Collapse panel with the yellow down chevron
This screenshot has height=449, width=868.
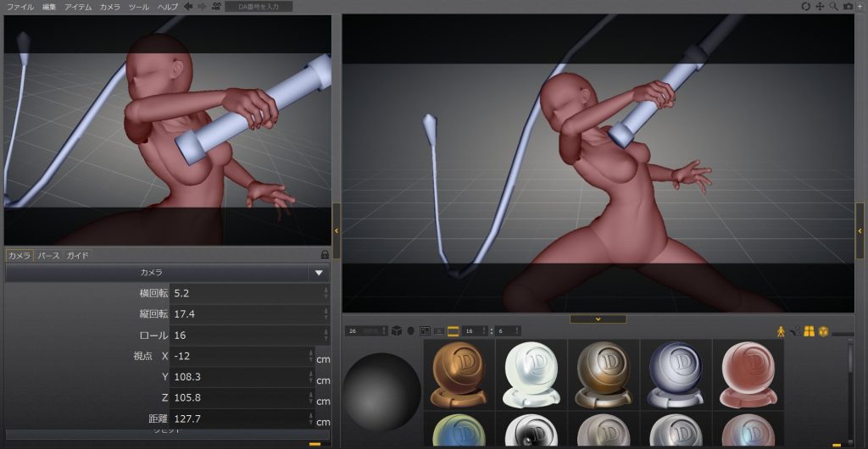pyautogui.click(x=598, y=319)
